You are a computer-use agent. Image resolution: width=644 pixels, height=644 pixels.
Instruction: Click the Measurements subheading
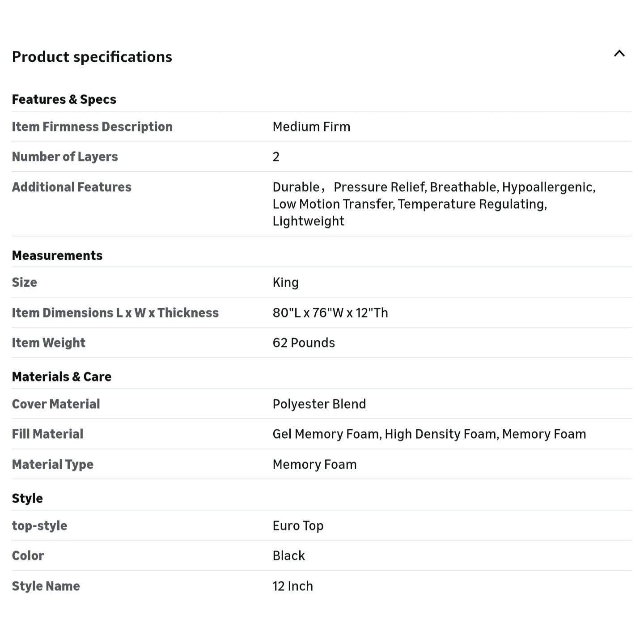pyautogui.click(x=57, y=255)
